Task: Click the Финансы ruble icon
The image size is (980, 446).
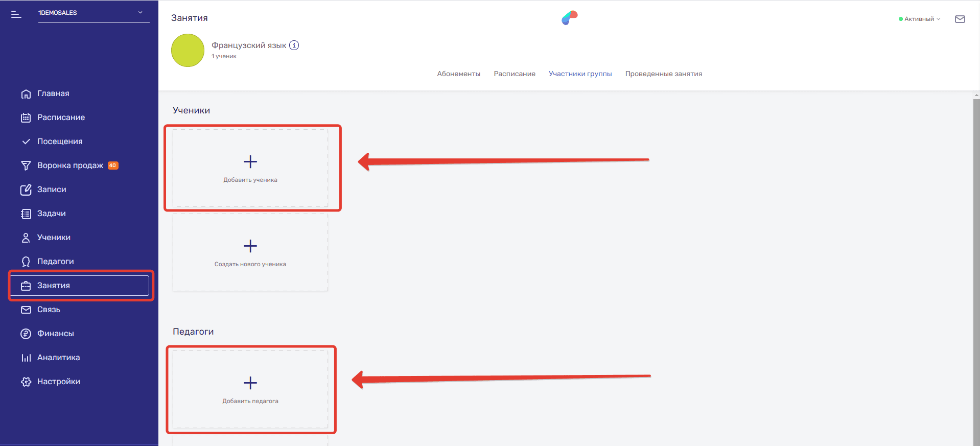Action: pos(26,334)
